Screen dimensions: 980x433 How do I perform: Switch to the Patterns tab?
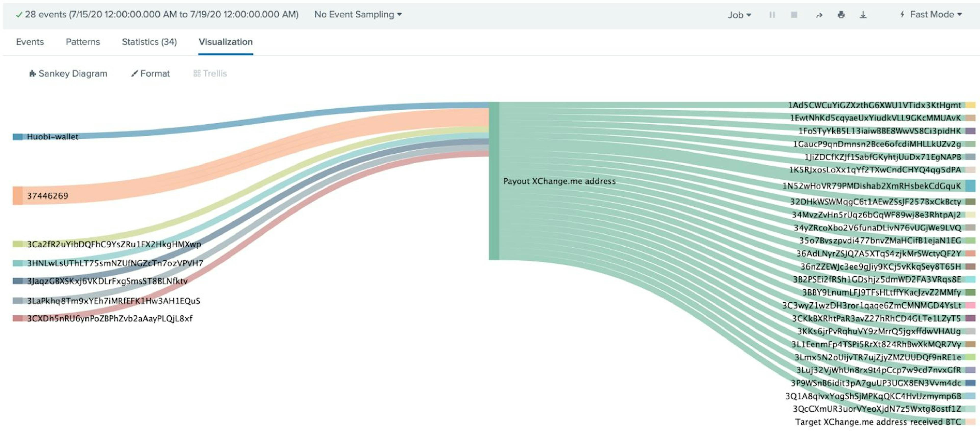[x=82, y=42]
